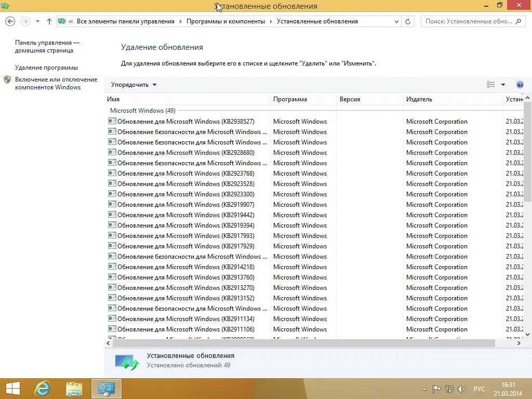
Task: Open the Windows Start button
Action: [x=13, y=389]
